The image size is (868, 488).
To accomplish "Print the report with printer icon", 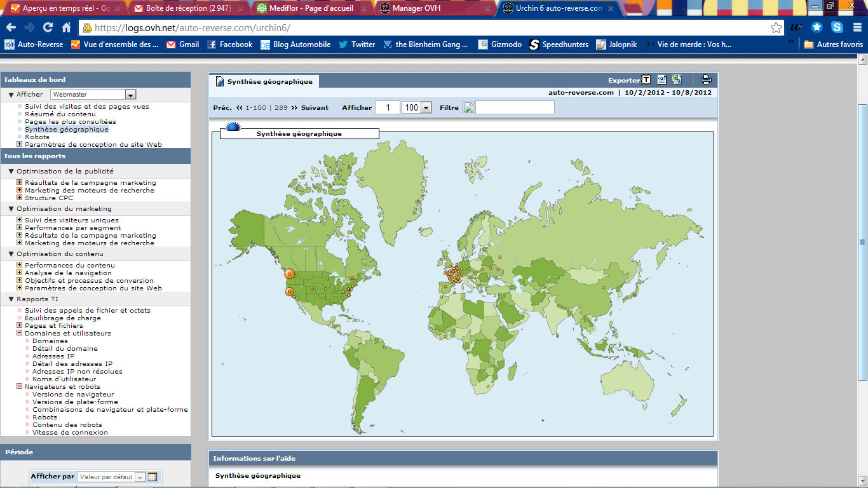I will pyautogui.click(x=706, y=80).
